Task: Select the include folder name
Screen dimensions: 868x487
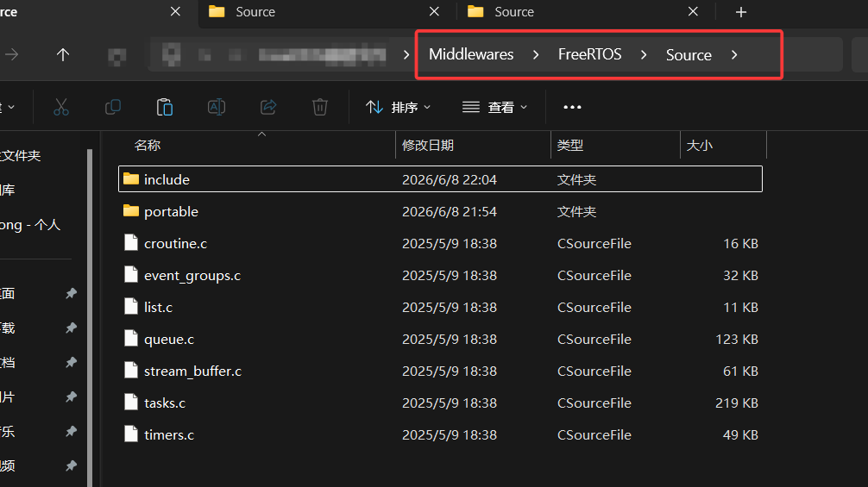Action: coord(167,179)
